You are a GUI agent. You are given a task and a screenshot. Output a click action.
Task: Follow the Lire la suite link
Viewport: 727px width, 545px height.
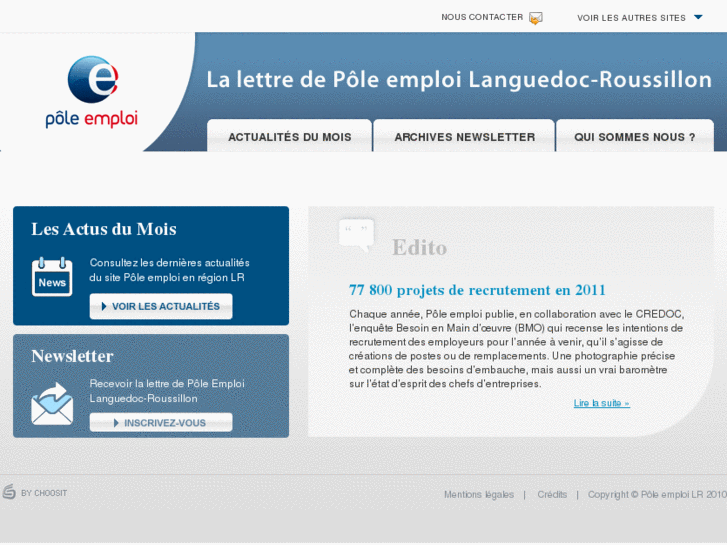coord(601,403)
